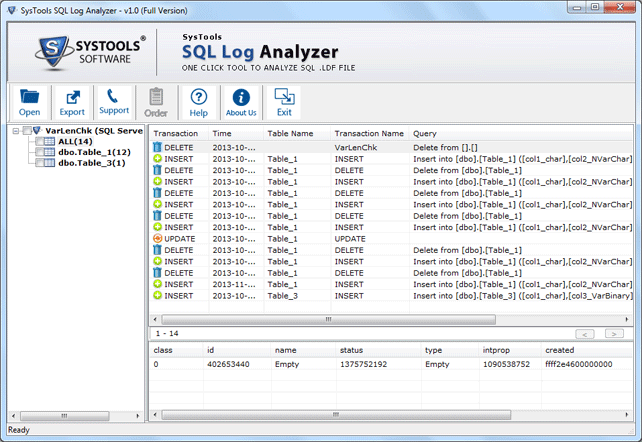642x442 pixels.
Task: Click the orange UPDATE transaction icon
Action: pos(157,238)
